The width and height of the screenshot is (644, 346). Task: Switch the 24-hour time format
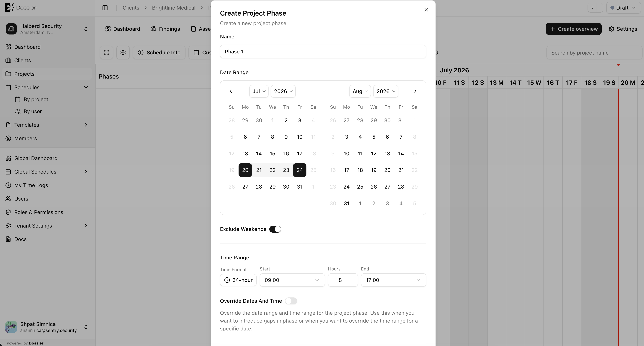point(238,280)
